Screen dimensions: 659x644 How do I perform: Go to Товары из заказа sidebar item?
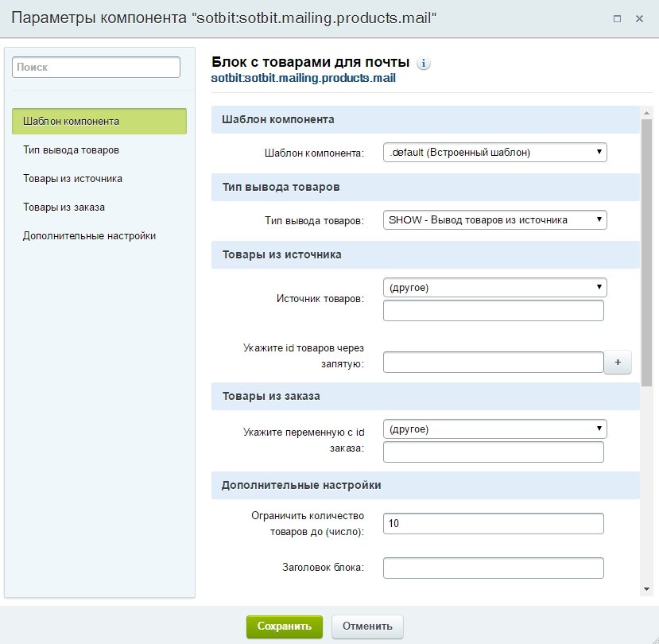pyautogui.click(x=64, y=208)
